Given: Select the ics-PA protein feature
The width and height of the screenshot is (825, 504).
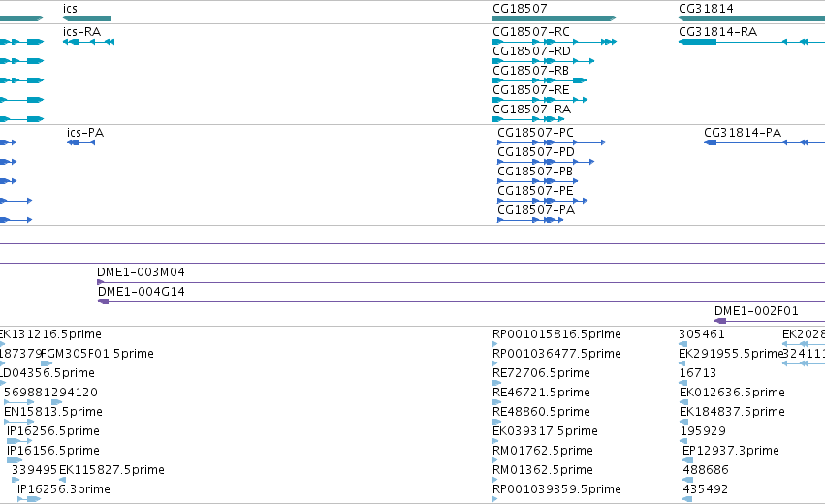Looking at the screenshot, I should click(x=81, y=142).
